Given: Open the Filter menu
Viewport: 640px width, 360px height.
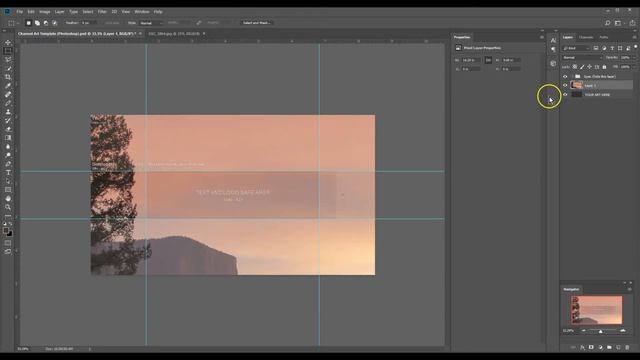Looking at the screenshot, I should [102, 11].
